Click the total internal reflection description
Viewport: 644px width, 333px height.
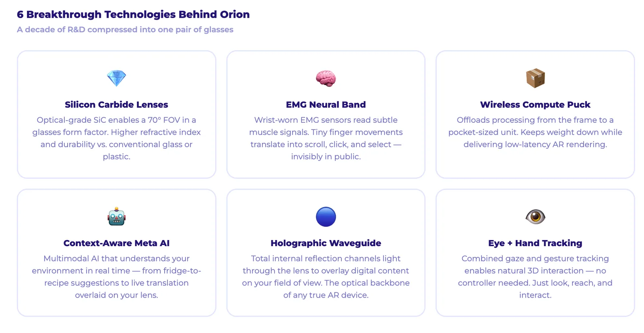click(326, 277)
